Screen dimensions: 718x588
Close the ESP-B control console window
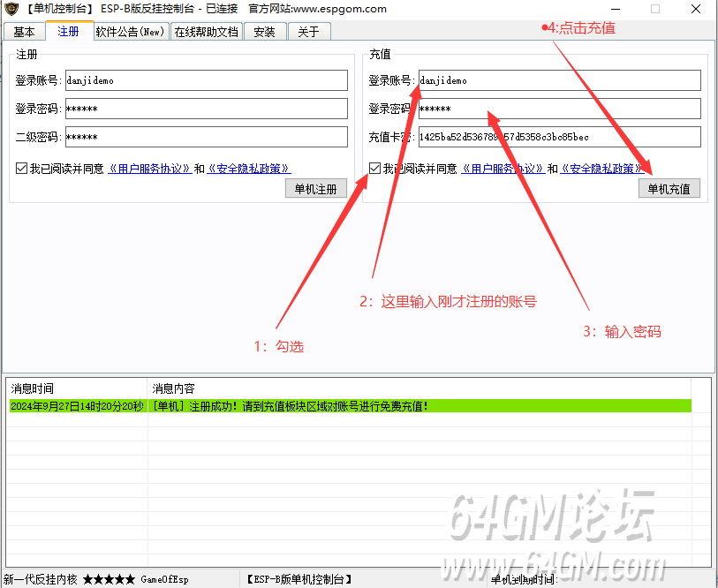696,9
